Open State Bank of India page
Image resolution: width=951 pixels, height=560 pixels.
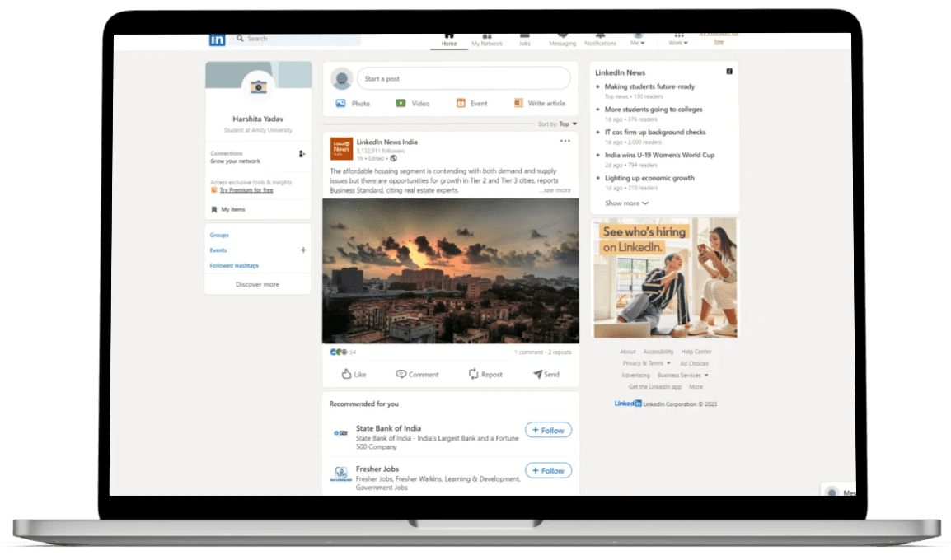[388, 428]
